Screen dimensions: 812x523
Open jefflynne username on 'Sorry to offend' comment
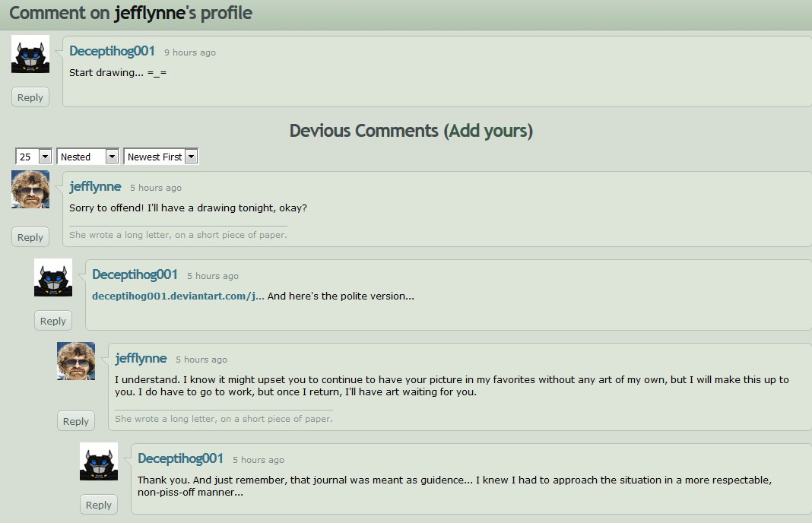pyautogui.click(x=95, y=186)
